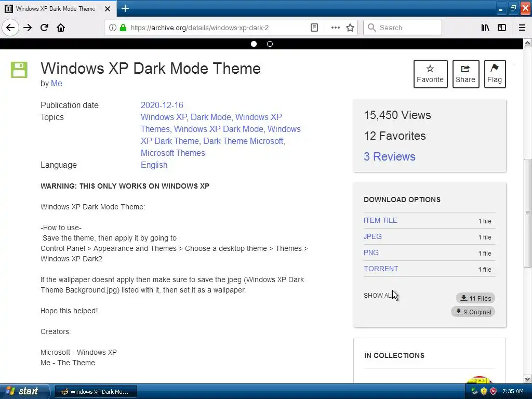The image size is (532, 399).
Task: Click the 'IN COLLECTIONS' heading
Action: point(394,355)
